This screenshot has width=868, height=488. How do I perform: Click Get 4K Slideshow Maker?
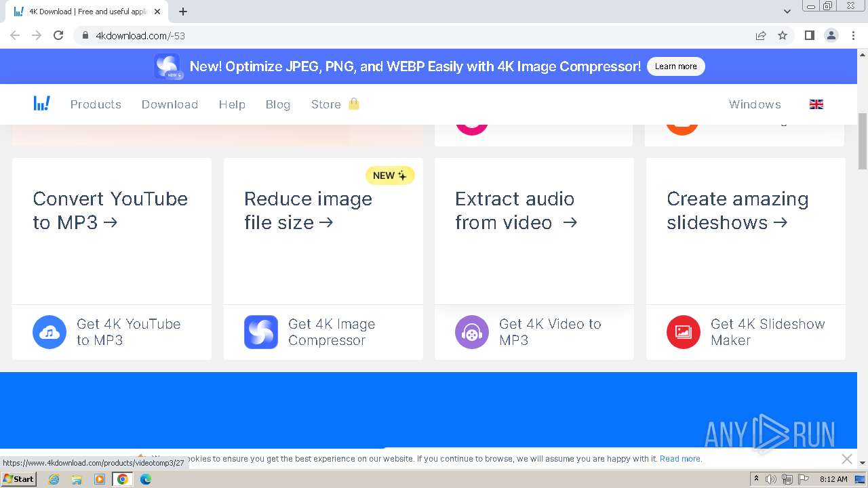pyautogui.click(x=768, y=332)
